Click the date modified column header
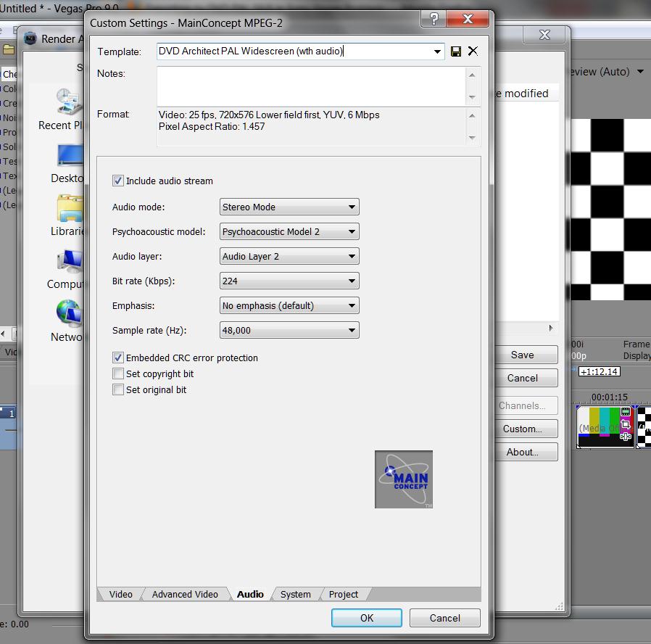Viewport: 651px width, 644px height. (x=526, y=94)
